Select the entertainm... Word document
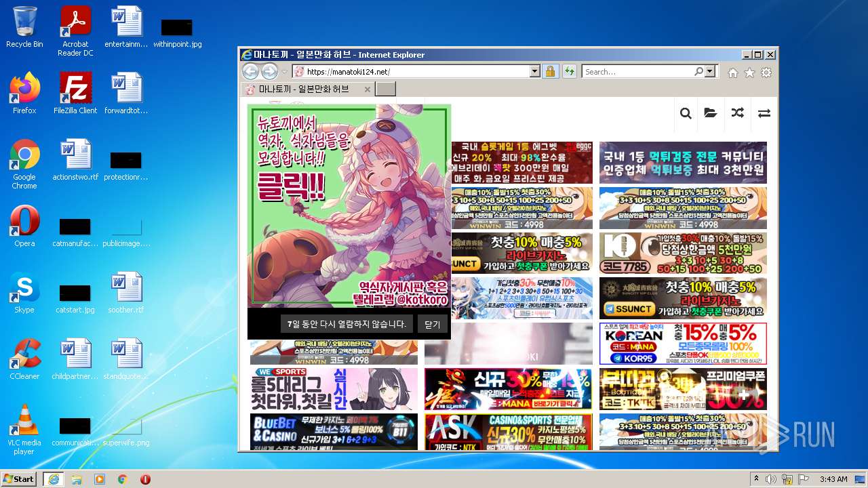Screen dimensions: 868x488 (x=126, y=27)
